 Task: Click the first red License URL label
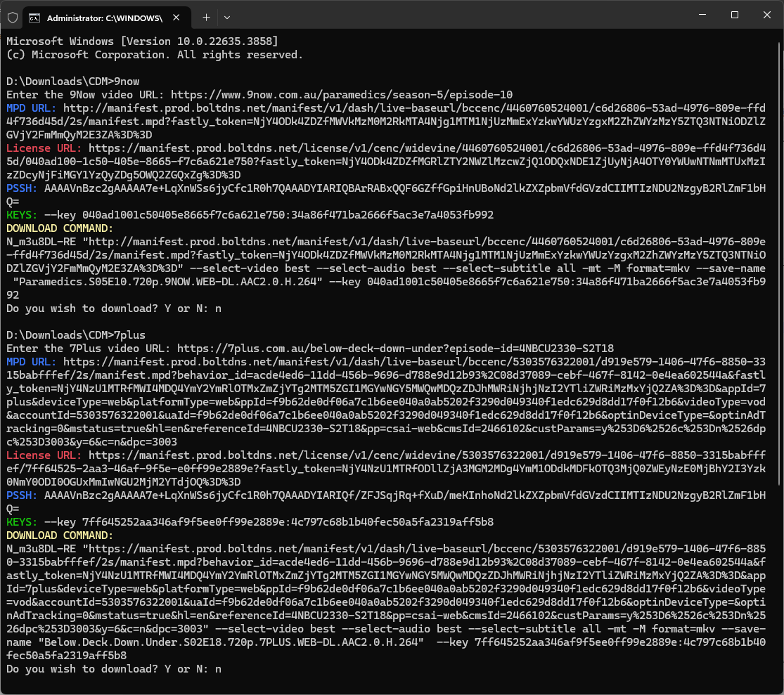coord(44,148)
